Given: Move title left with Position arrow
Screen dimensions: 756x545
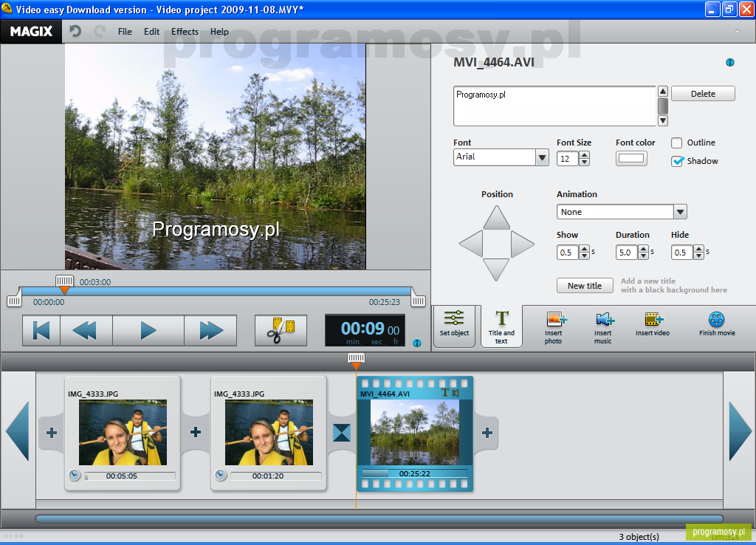Looking at the screenshot, I should click(472, 244).
